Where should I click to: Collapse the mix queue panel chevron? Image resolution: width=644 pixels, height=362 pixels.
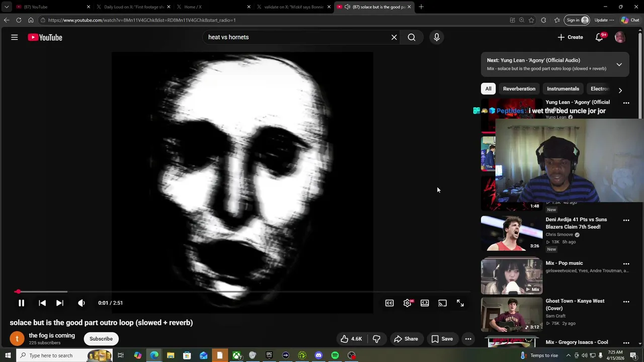pyautogui.click(x=619, y=64)
